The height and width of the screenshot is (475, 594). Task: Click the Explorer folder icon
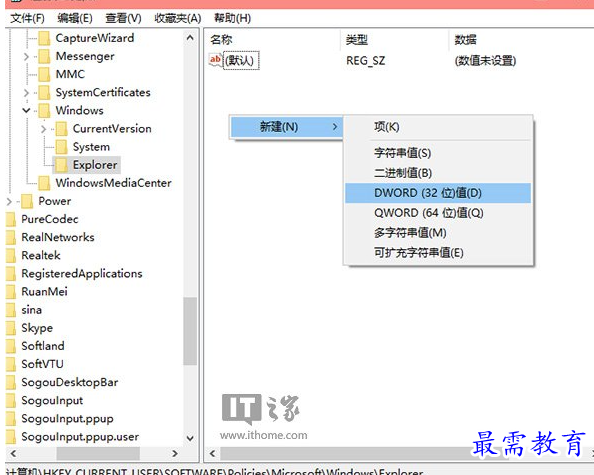61,165
